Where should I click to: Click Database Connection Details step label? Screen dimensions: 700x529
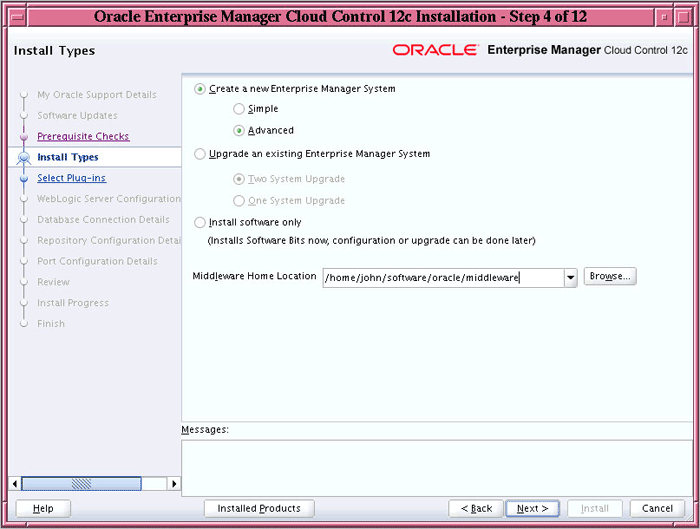(x=104, y=220)
